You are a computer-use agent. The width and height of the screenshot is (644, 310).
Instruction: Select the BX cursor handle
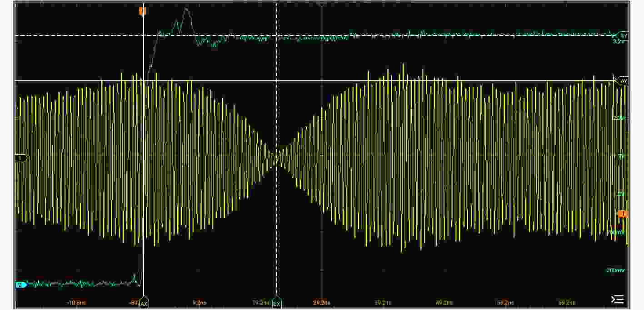pyautogui.click(x=276, y=303)
